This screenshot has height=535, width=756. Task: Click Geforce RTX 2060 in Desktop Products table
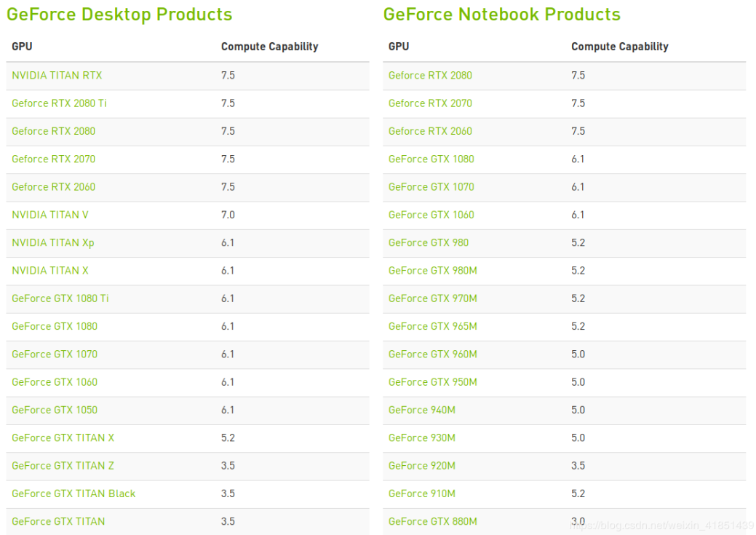point(54,187)
